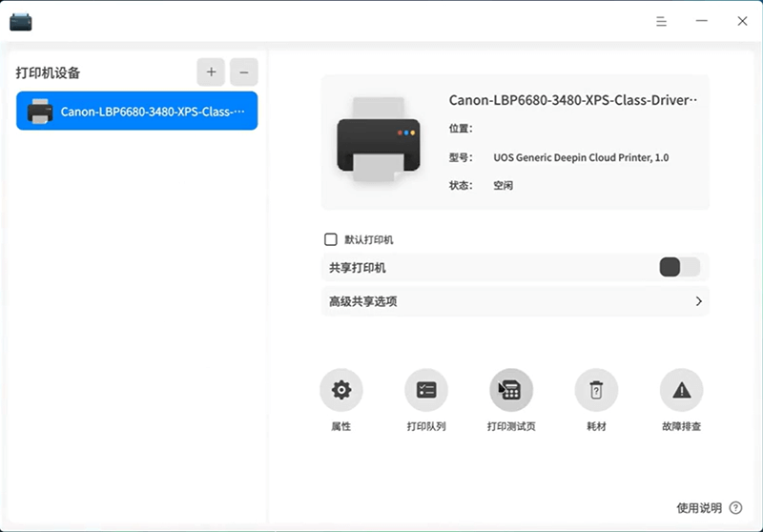Image resolution: width=763 pixels, height=532 pixels.
Task: Open the 打印队列 print queue icon
Action: pyautogui.click(x=426, y=390)
